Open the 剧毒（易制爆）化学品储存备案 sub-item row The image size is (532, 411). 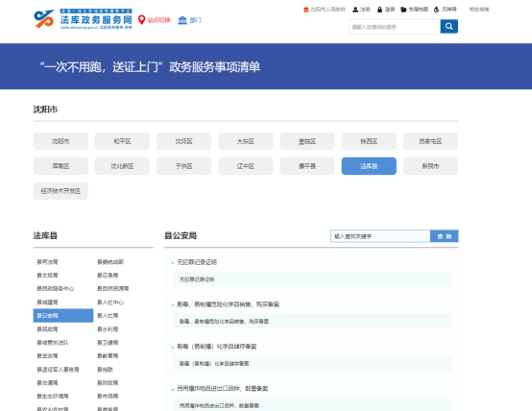312,364
